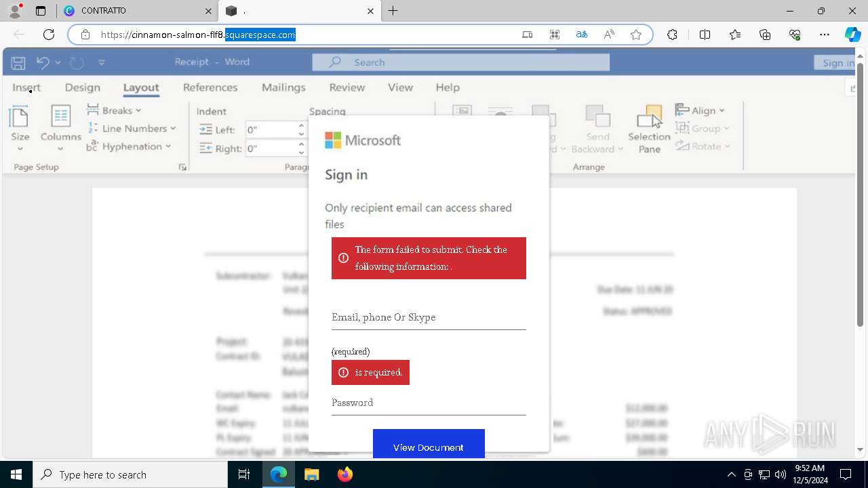The height and width of the screenshot is (488, 868).
Task: Open the volume control tray icon
Action: (x=781, y=474)
